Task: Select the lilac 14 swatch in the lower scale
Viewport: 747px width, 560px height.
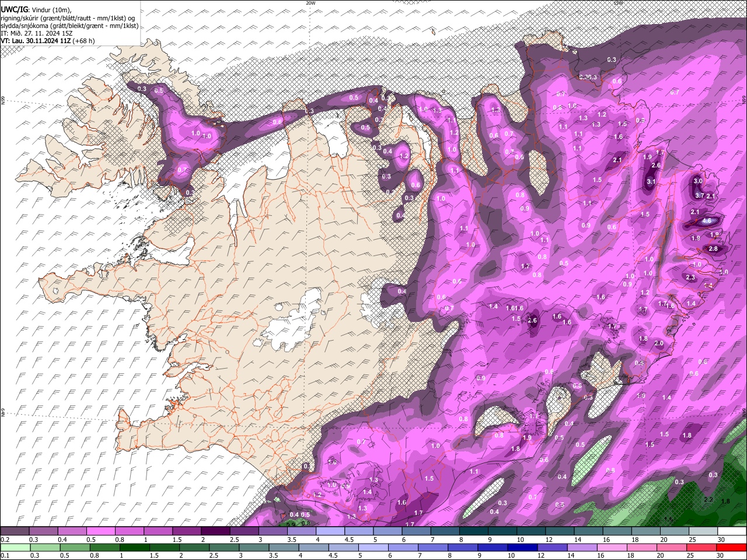Action: (582, 548)
